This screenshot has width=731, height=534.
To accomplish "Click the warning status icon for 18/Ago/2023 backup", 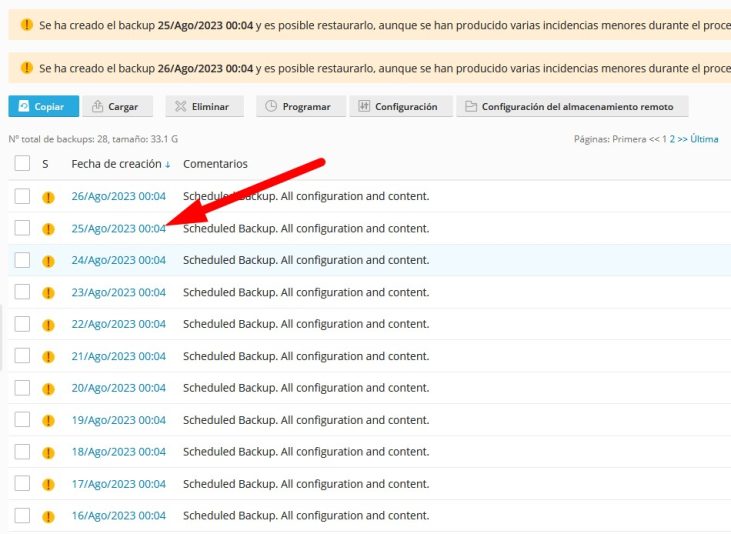I will (x=48, y=453).
